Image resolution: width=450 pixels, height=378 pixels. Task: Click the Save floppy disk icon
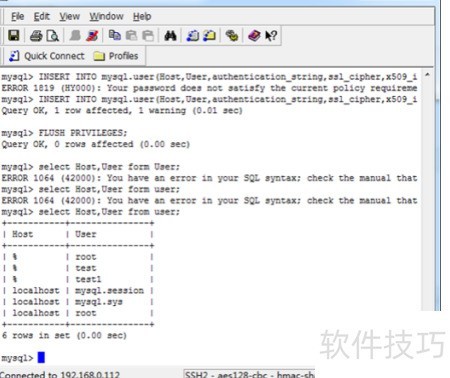point(14,36)
